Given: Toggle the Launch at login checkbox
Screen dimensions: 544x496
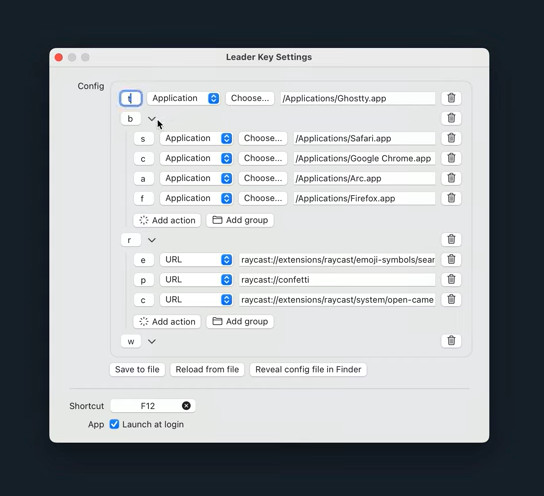Looking at the screenshot, I should [114, 424].
